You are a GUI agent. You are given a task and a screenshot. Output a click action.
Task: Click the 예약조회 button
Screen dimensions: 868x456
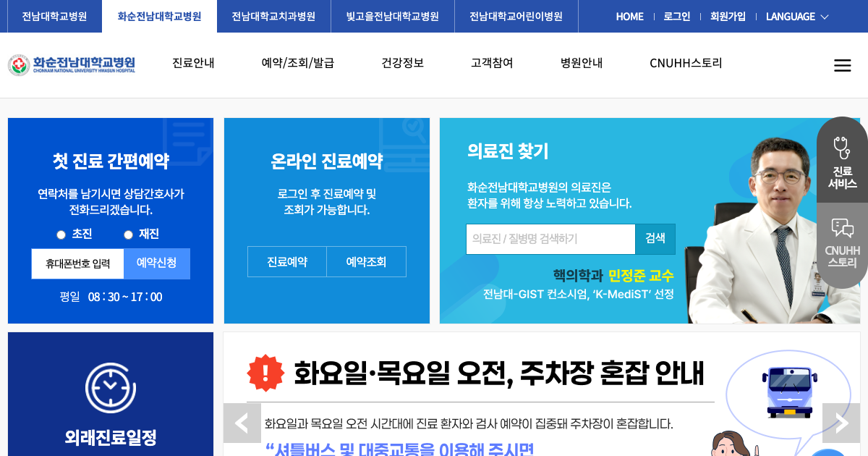366,262
